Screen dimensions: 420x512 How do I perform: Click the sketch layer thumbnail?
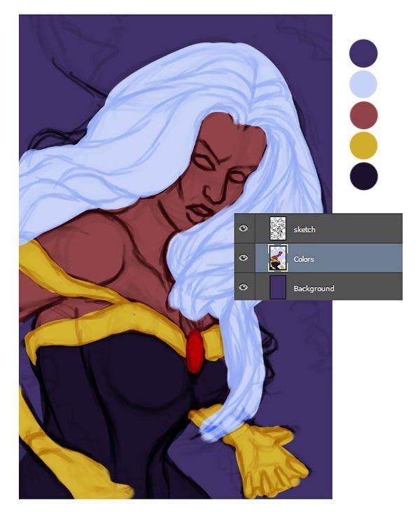pyautogui.click(x=278, y=229)
